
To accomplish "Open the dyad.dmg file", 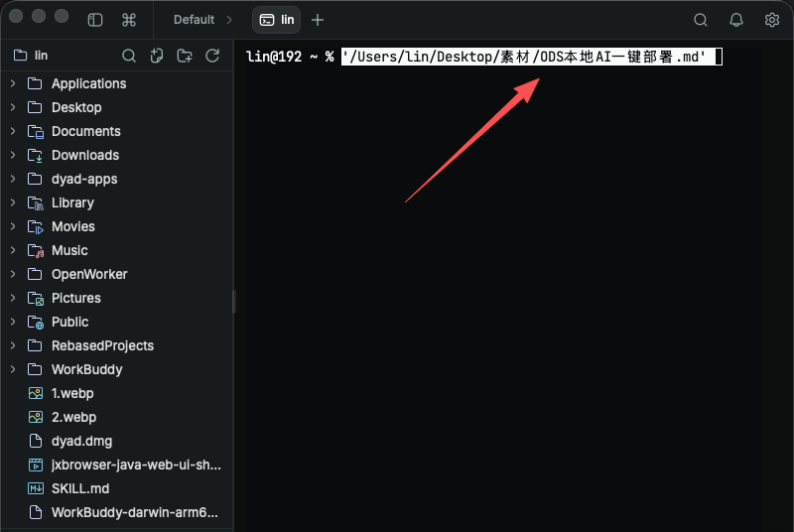I will (116, 441).
